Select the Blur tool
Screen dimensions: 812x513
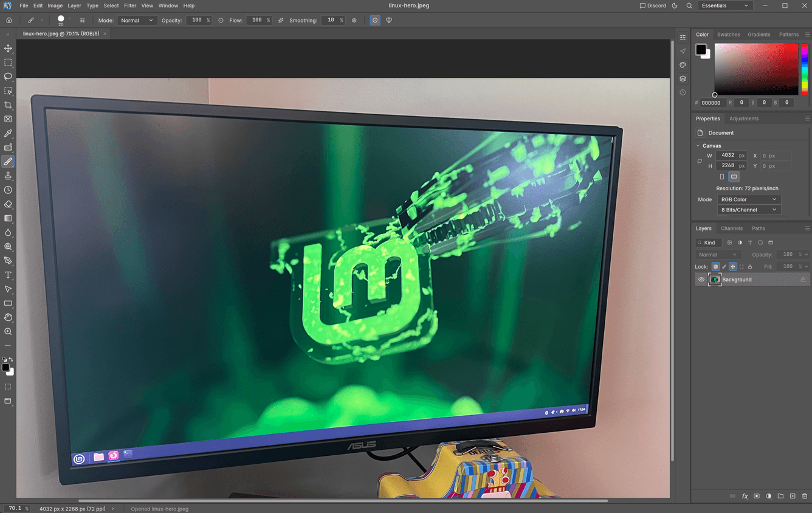tap(8, 233)
